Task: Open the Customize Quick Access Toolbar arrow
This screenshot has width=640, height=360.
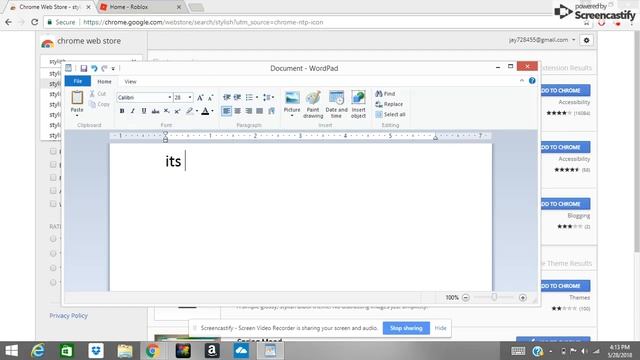Action: (113, 69)
